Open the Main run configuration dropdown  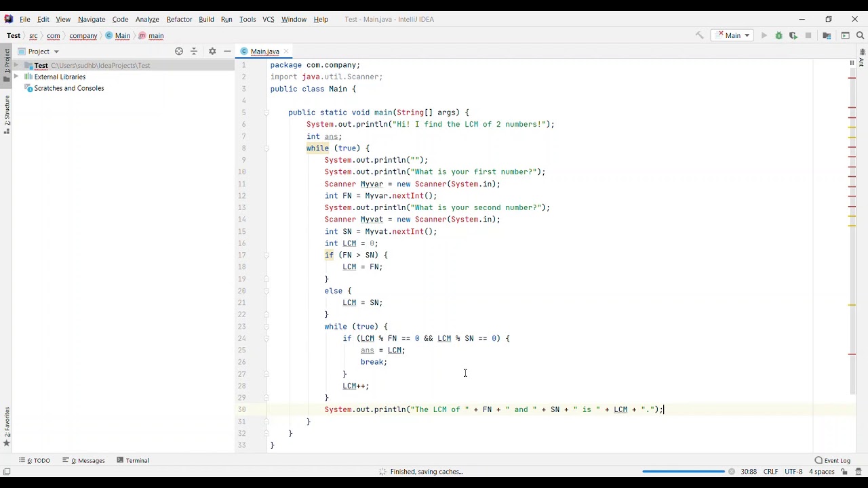pyautogui.click(x=732, y=35)
